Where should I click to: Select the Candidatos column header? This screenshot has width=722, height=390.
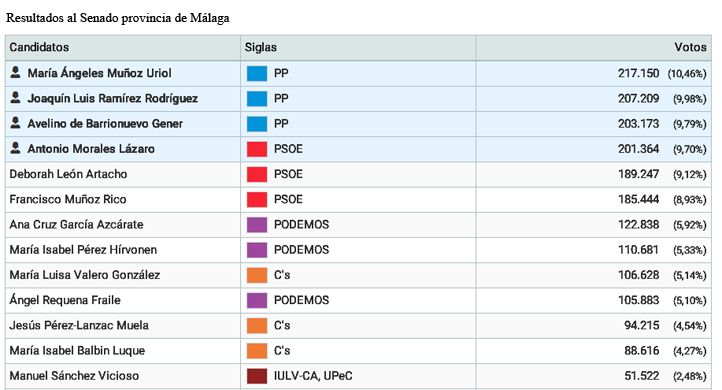[123, 47]
